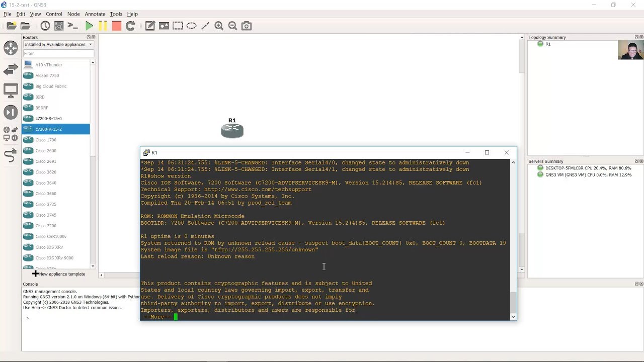Click the New blank project icon
The image size is (644, 362).
click(x=11, y=26)
